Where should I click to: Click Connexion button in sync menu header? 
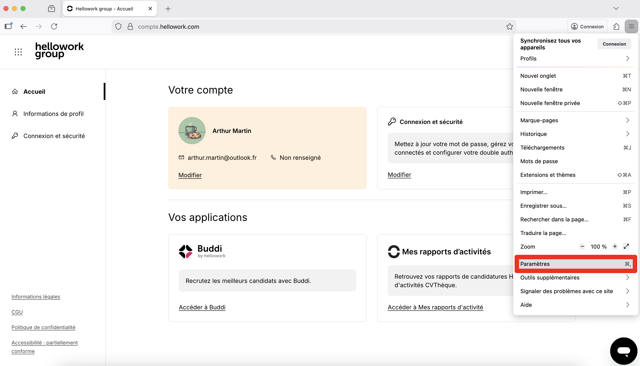coord(614,44)
